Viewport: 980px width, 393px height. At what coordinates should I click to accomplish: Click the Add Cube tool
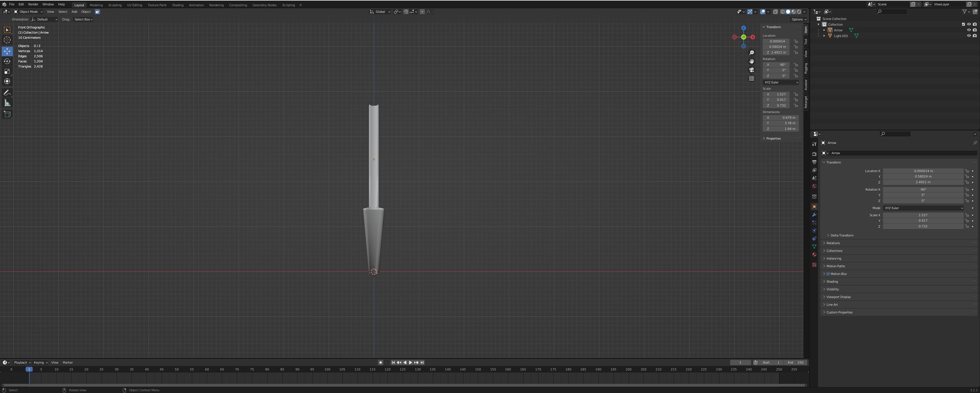pyautogui.click(x=7, y=114)
